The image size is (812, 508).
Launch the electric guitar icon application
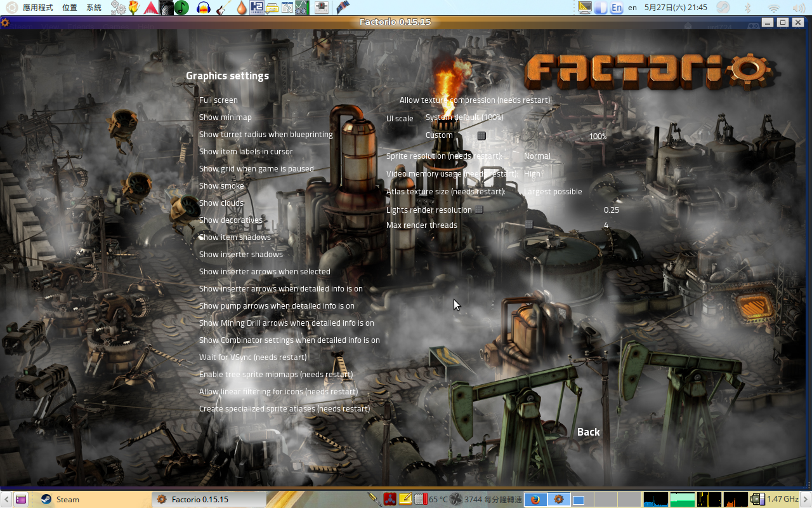point(222,8)
